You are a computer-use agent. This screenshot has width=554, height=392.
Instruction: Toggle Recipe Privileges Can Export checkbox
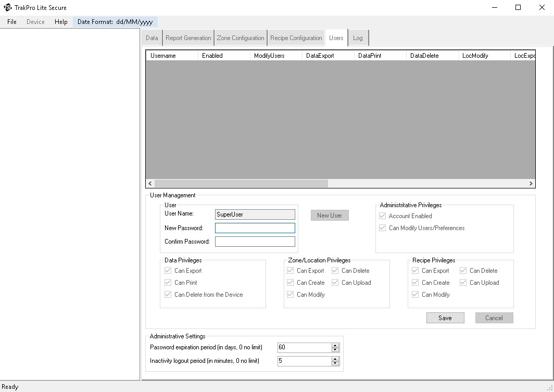point(415,271)
